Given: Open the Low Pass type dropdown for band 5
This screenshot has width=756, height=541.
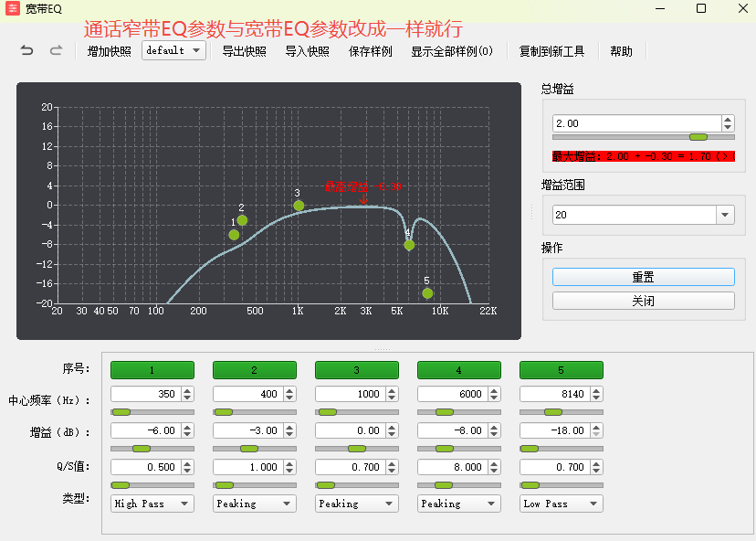Looking at the screenshot, I should [x=562, y=504].
